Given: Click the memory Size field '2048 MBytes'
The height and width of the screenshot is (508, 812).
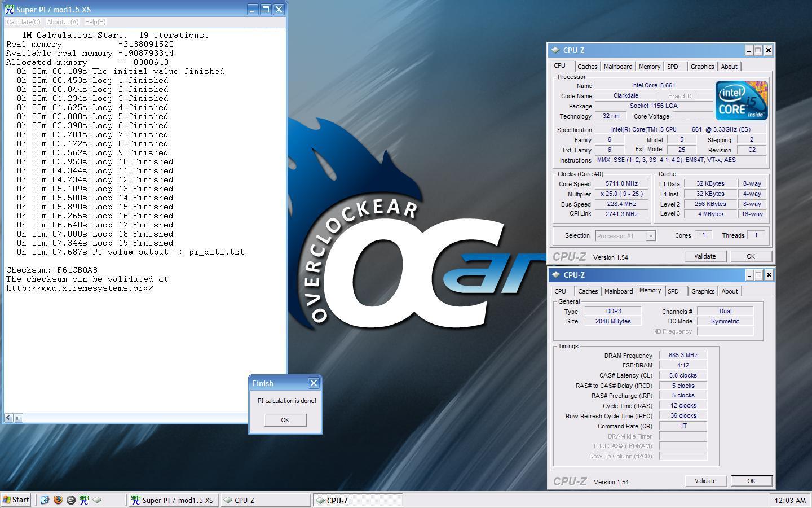Looking at the screenshot, I should pyautogui.click(x=613, y=322).
